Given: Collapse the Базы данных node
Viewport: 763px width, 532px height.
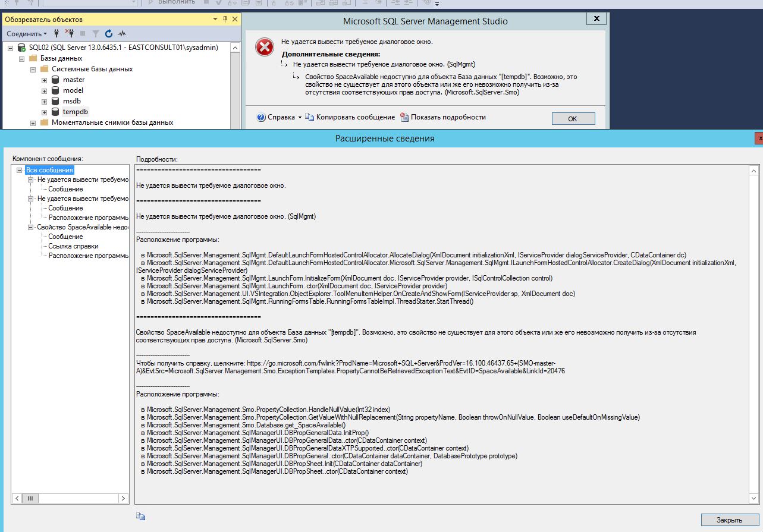Looking at the screenshot, I should [x=21, y=58].
